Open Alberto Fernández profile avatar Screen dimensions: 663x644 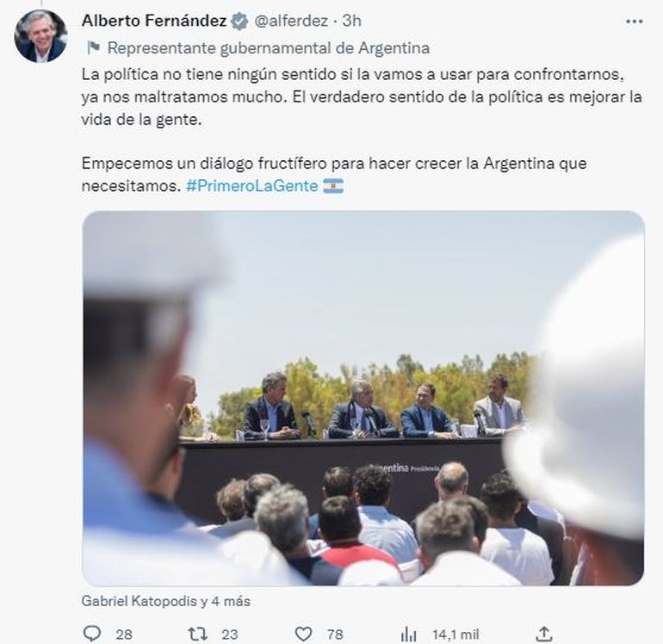click(x=40, y=36)
